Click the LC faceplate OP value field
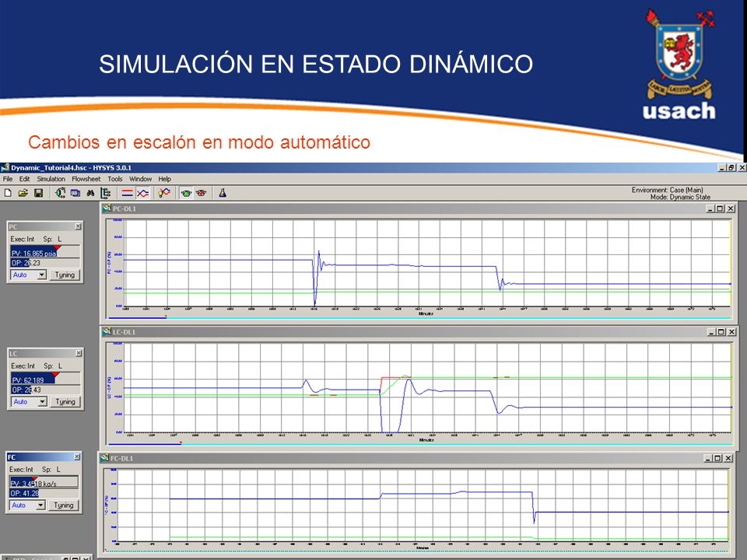 pyautogui.click(x=46, y=390)
